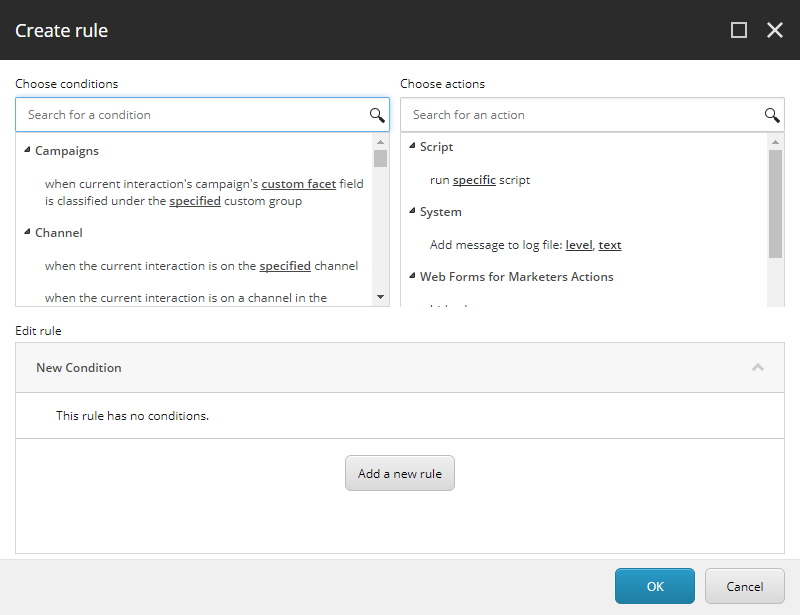Click the New Condition header
Screen dimensions: 800x615
coord(399,367)
